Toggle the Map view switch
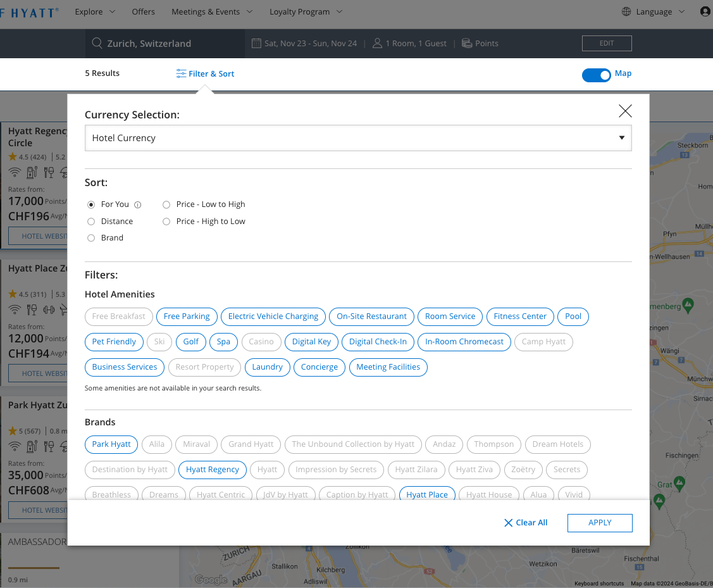This screenshot has width=713, height=588. click(596, 75)
